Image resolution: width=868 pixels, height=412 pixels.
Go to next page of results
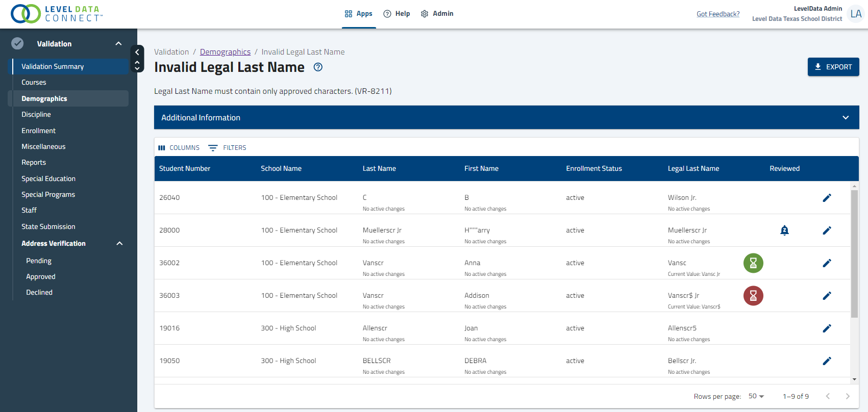tap(848, 396)
